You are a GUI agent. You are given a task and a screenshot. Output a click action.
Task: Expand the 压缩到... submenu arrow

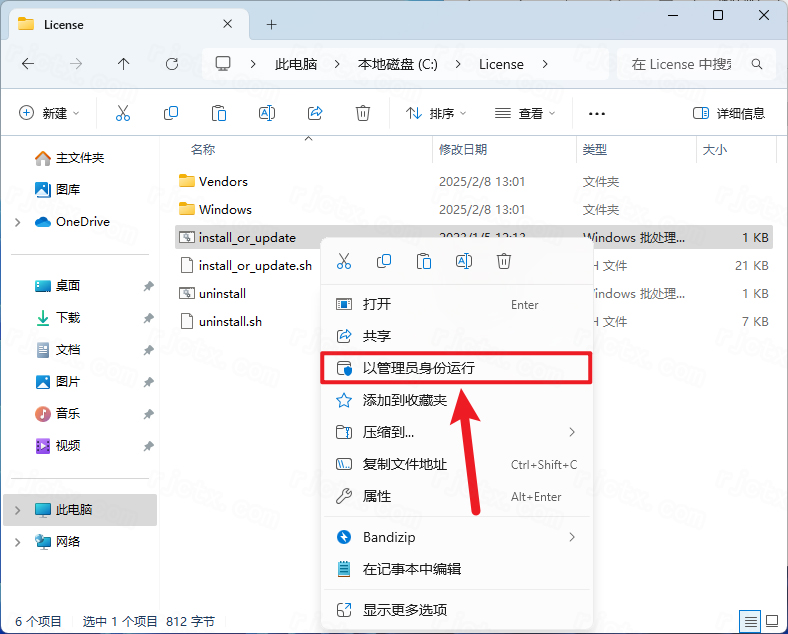pos(572,432)
